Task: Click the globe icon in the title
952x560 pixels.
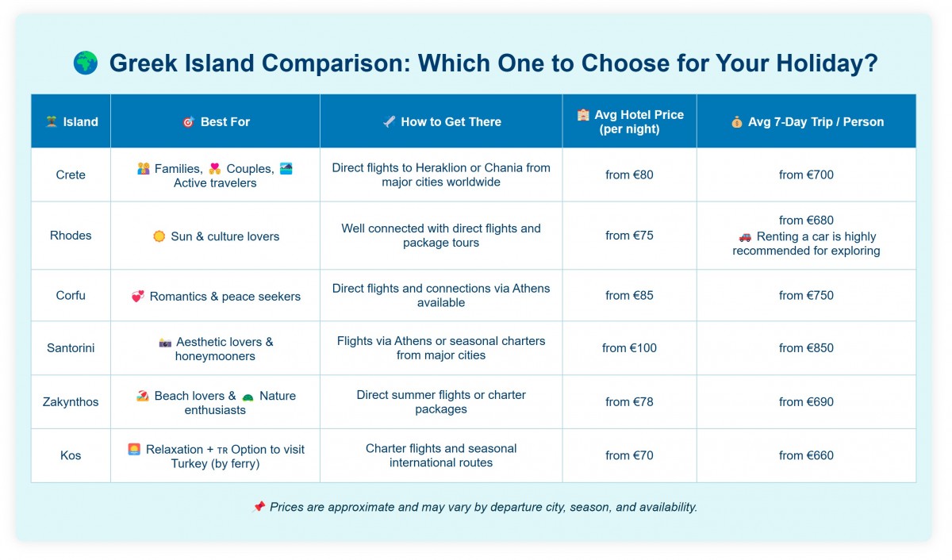Action: tap(85, 63)
